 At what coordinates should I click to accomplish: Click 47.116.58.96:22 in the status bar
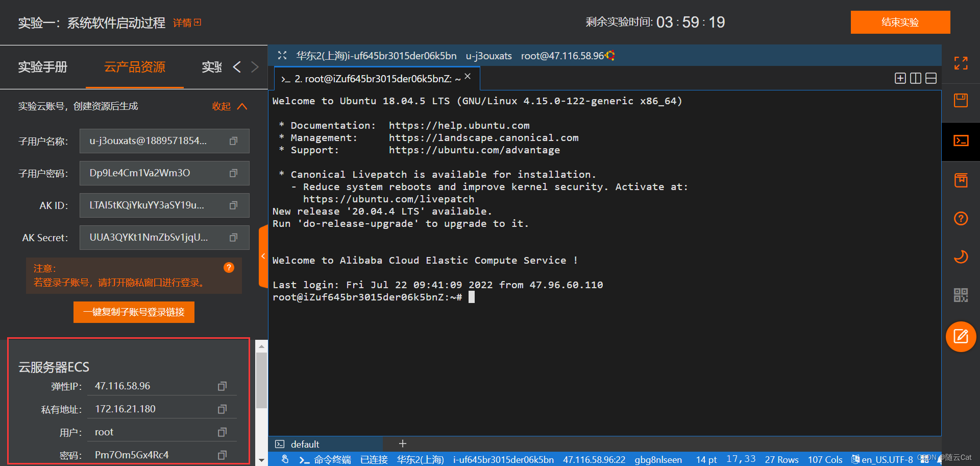[x=594, y=460]
